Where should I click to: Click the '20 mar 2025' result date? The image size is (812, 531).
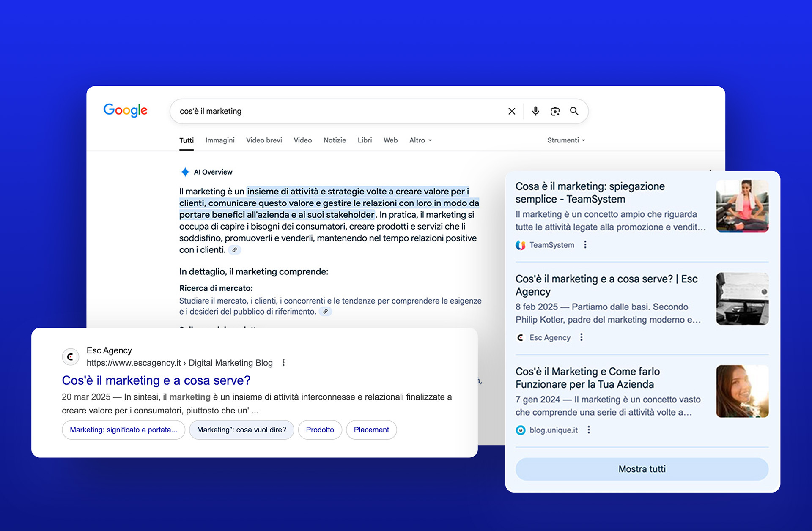pos(86,397)
